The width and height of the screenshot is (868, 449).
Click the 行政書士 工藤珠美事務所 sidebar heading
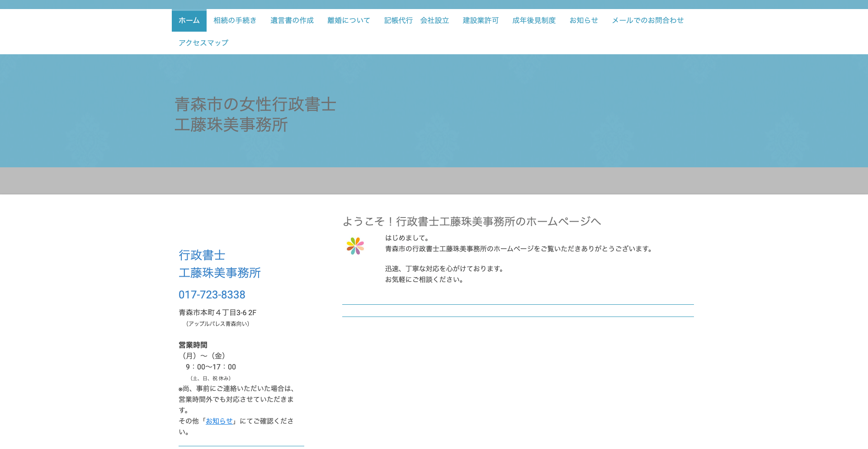(219, 264)
